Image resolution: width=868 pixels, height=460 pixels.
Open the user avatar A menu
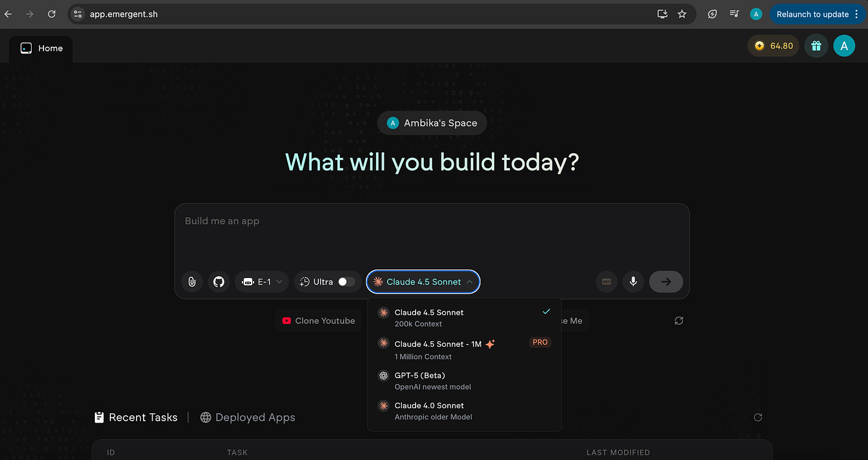[844, 46]
